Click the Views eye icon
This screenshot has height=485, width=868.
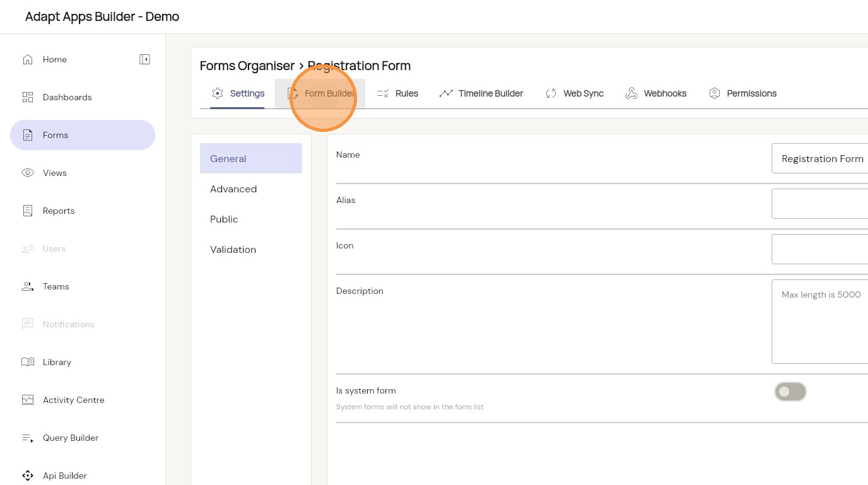(28, 173)
